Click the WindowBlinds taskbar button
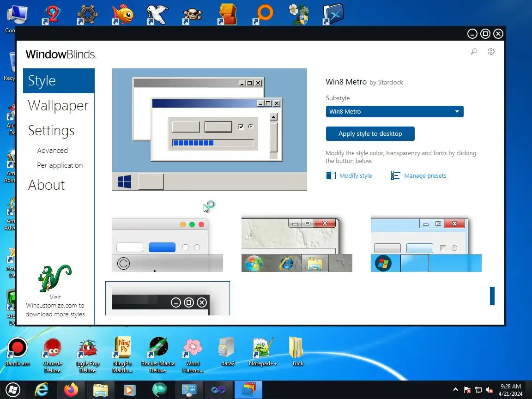The height and width of the screenshot is (399, 532). coord(248,390)
